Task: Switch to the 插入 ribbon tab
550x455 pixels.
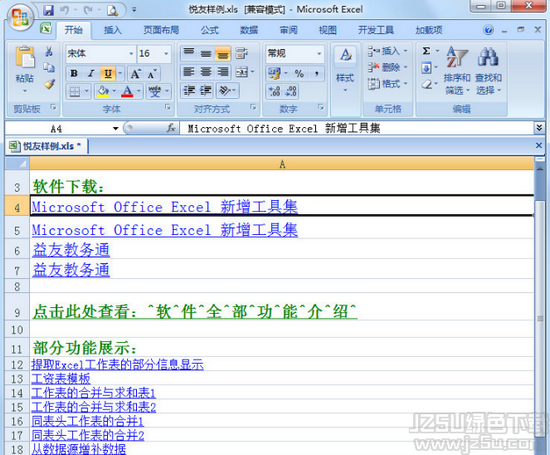Action: click(113, 30)
